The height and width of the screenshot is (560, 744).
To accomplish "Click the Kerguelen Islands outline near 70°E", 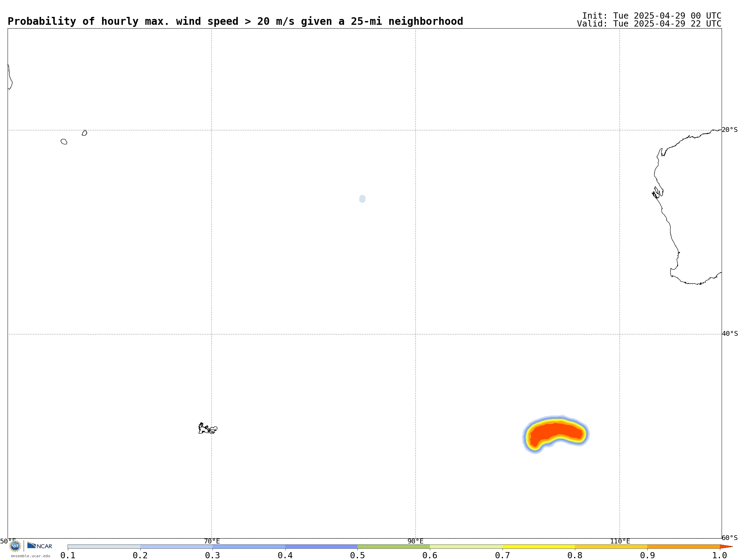I will click(208, 428).
